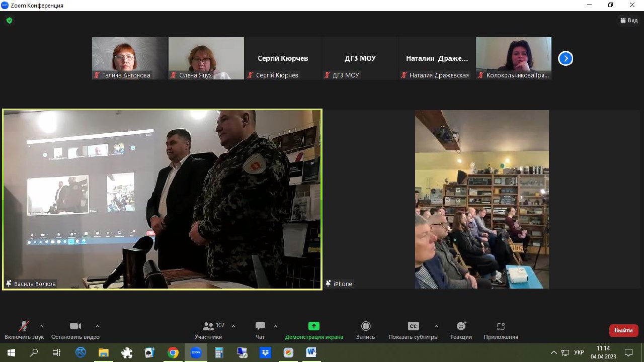Expand the subtitles options arrow
The image size is (644, 362).
click(436, 326)
